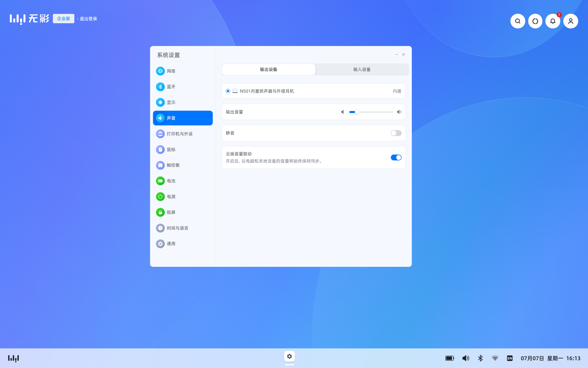588x368 pixels.
Task: Click the volume icon in system tray
Action: pyautogui.click(x=465, y=358)
